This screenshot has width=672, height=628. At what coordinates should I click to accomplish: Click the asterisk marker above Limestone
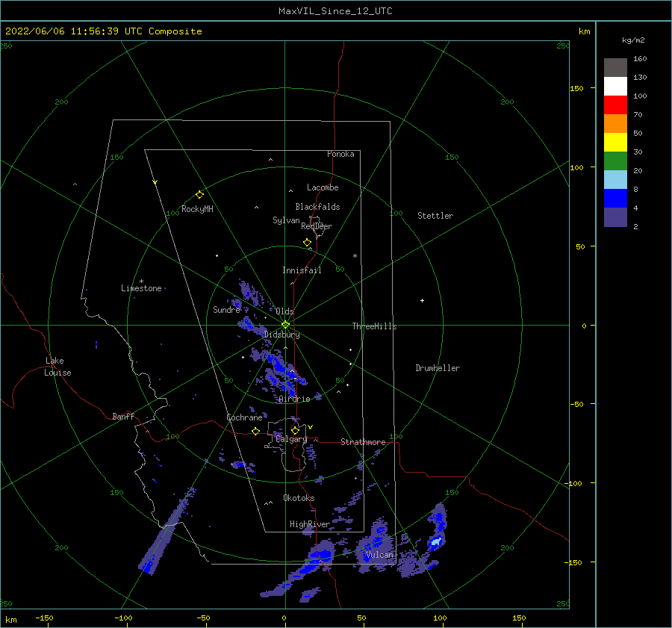coord(141,282)
